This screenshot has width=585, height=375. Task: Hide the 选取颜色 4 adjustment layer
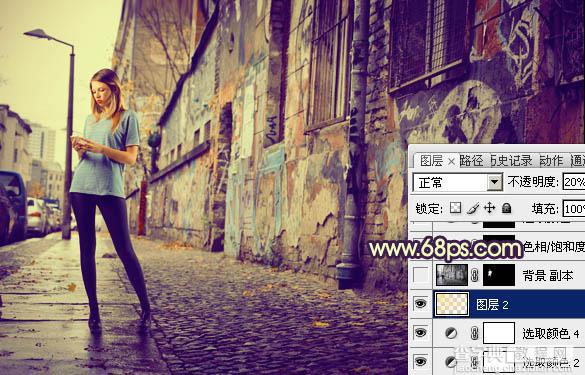point(420,332)
